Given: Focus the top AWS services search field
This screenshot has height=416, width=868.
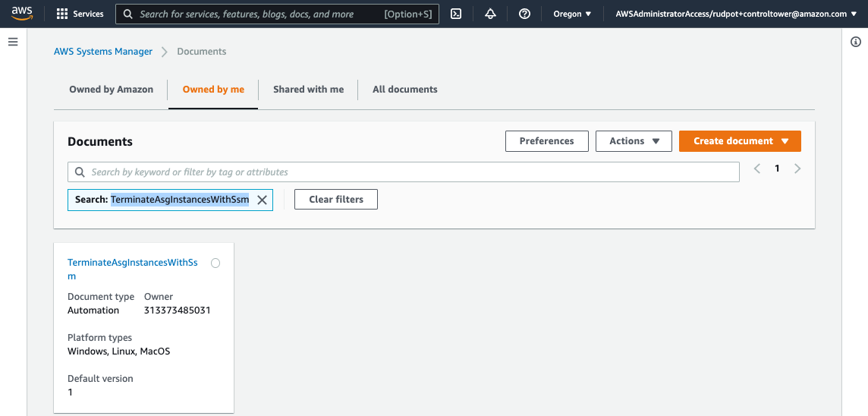Looking at the screenshot, I should click(x=278, y=14).
